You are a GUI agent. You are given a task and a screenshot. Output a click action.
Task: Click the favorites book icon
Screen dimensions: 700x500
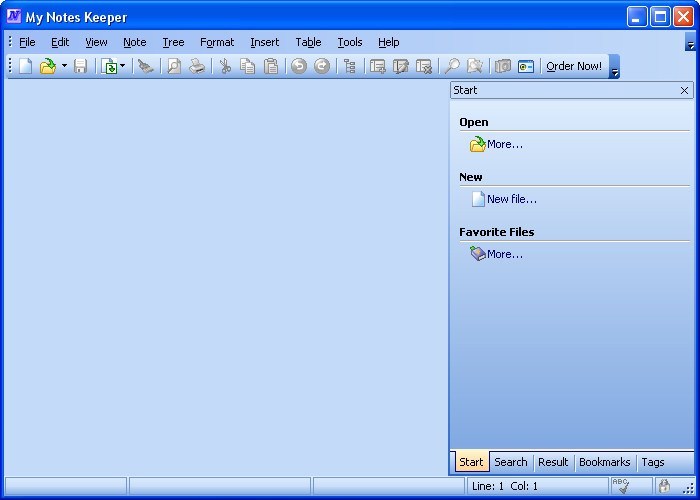coord(477,254)
